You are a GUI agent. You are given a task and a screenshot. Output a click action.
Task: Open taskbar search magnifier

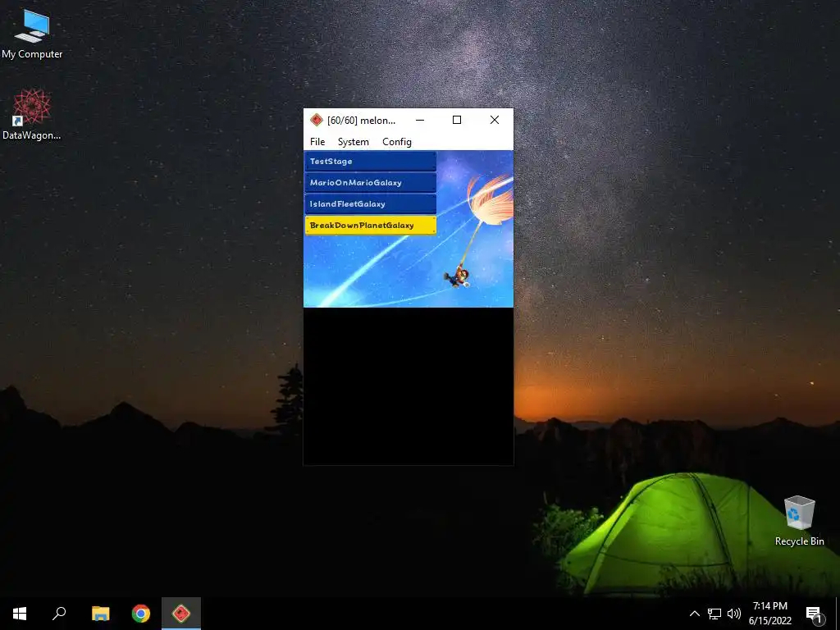tap(59, 614)
